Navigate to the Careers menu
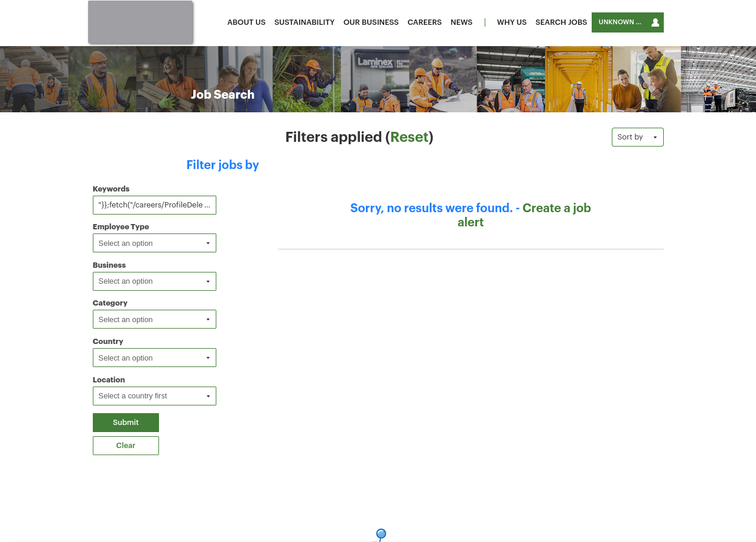Screen dimensions: 756x542 click(424, 22)
